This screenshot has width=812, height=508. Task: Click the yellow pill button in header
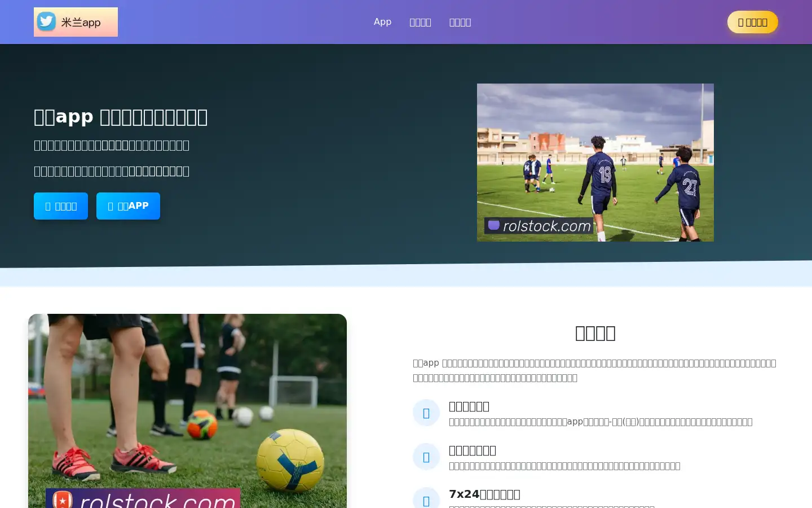coord(753,22)
